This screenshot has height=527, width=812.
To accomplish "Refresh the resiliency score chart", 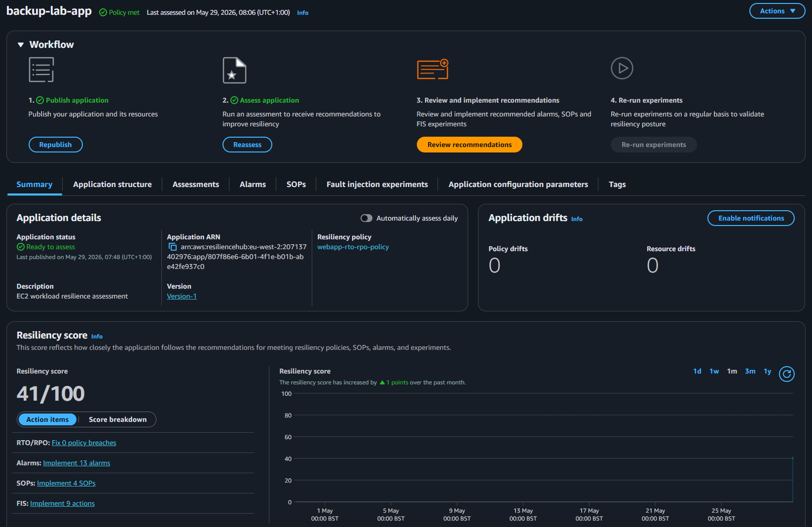I will coord(787,374).
